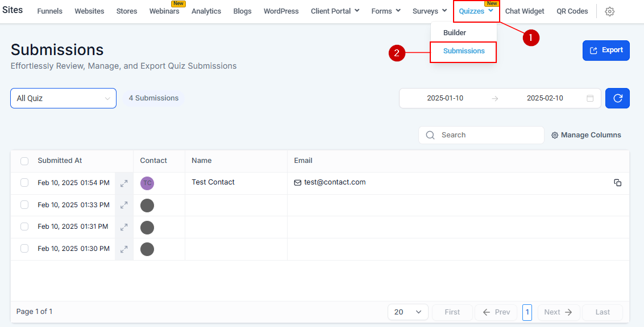Open the WordPress tab
644x327 pixels.
pyautogui.click(x=281, y=11)
